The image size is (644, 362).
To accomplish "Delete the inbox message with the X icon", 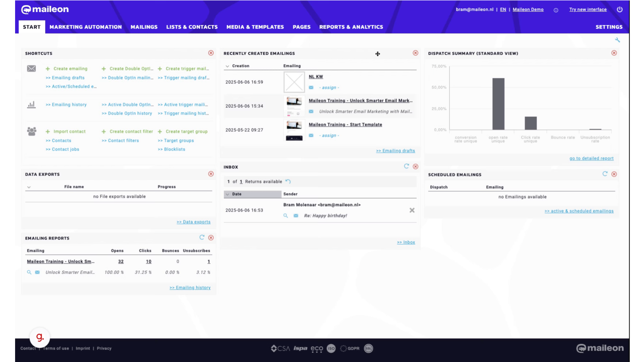I will [412, 210].
